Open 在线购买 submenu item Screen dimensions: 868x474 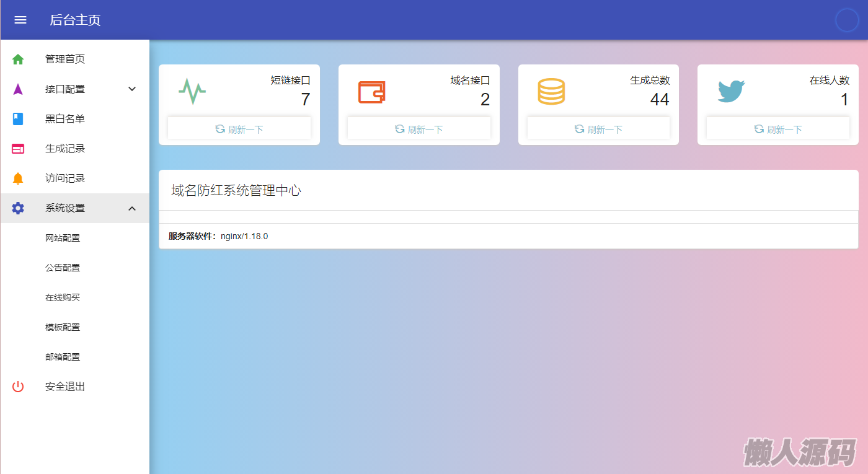(74, 297)
